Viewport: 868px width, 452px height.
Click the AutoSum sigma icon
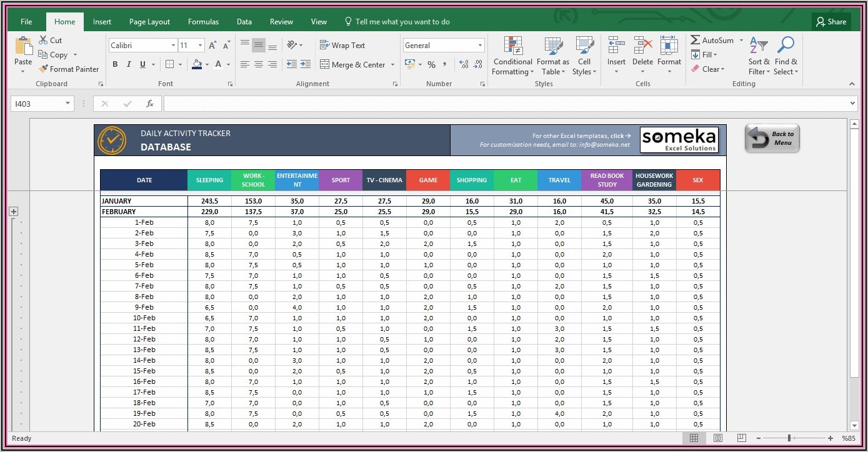(695, 40)
